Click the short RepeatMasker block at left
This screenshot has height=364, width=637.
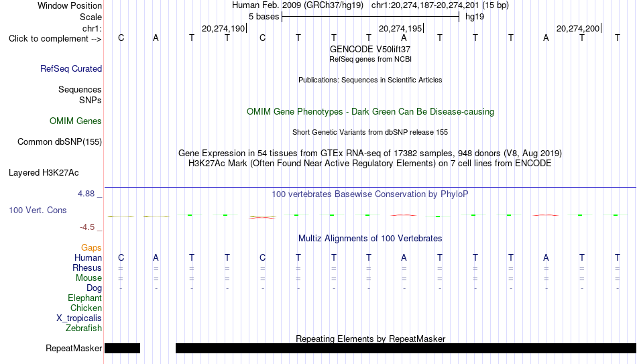click(x=122, y=348)
